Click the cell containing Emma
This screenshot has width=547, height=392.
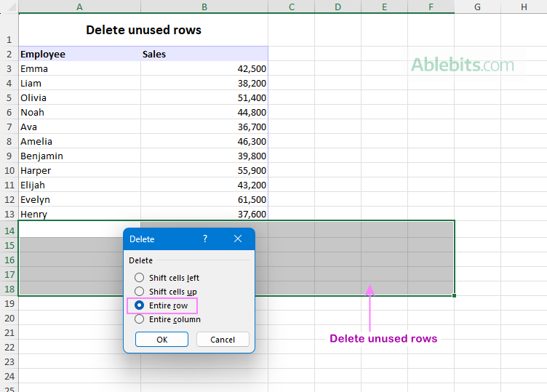(x=79, y=68)
